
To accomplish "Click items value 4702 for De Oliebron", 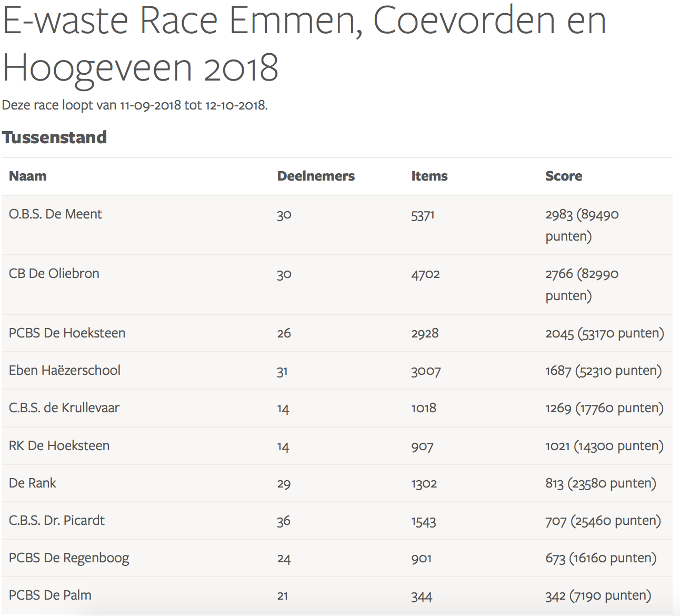I will (x=425, y=274).
